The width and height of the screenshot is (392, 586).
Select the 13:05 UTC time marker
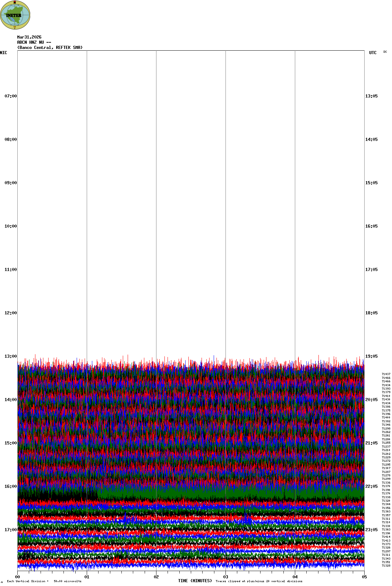(371, 96)
